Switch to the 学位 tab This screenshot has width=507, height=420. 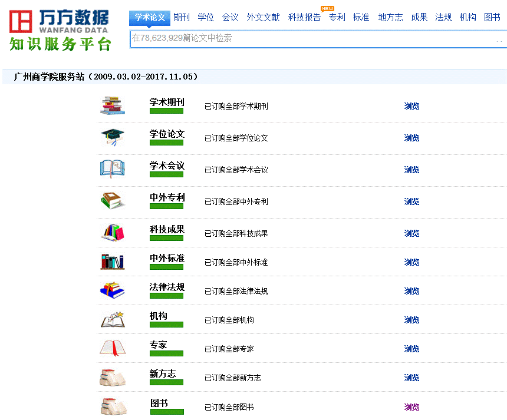point(206,17)
